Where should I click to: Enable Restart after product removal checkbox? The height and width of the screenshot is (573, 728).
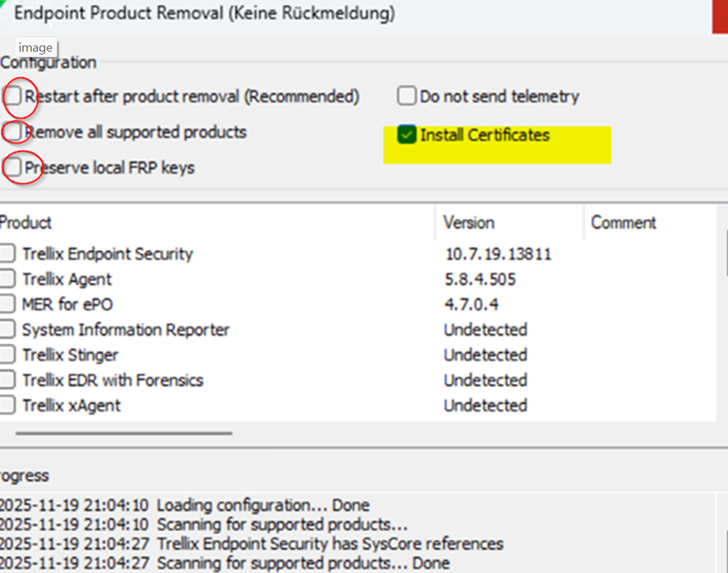point(13,96)
